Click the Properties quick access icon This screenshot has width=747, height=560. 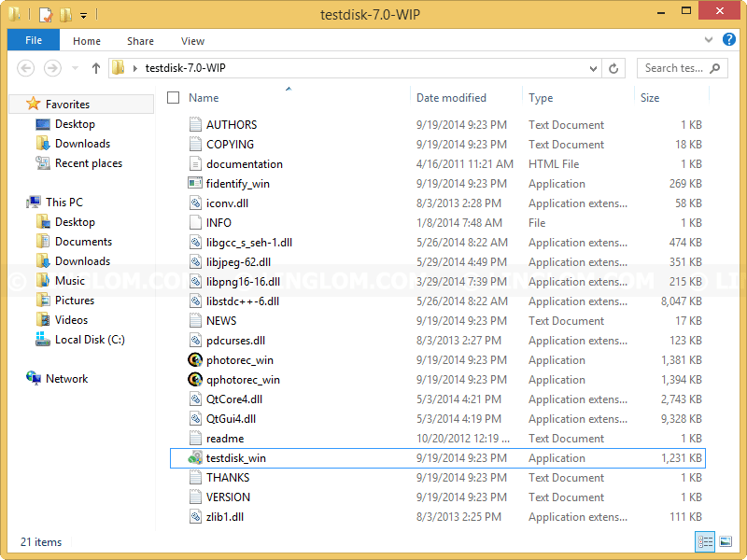pyautogui.click(x=46, y=14)
